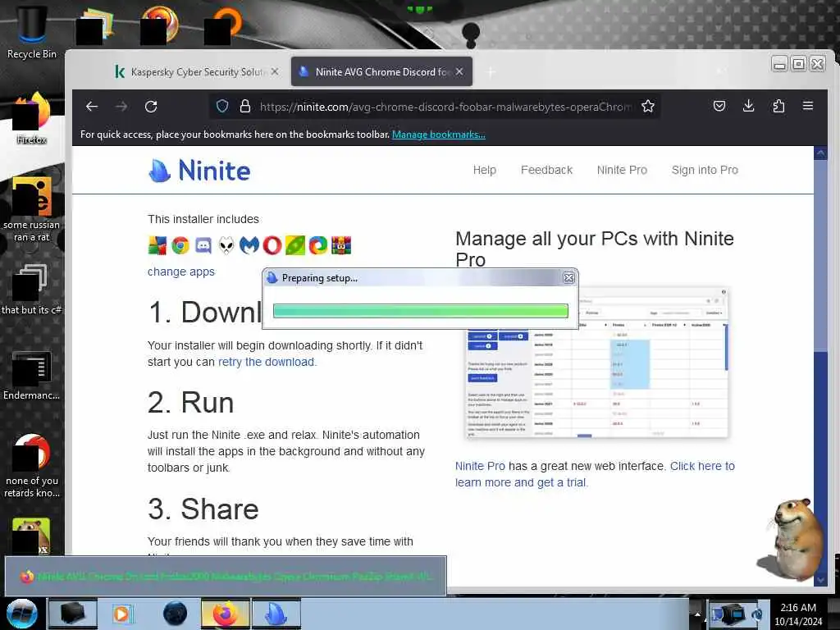Close the Kaspersky tab

pyautogui.click(x=275, y=71)
